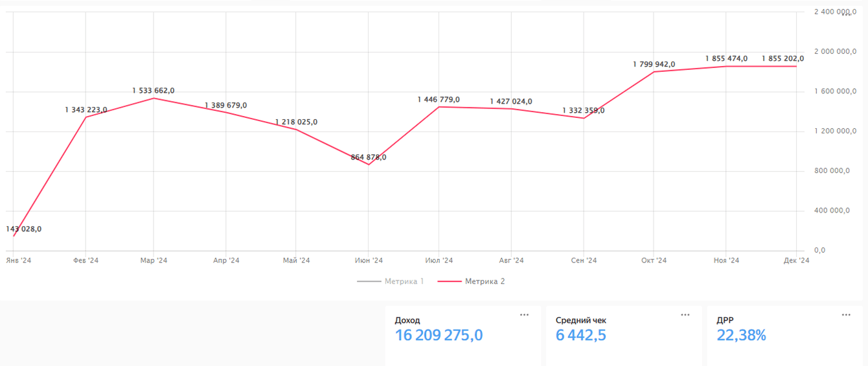Click the 1 446 779,0 data label
The image size is (868, 366).
coord(439,99)
